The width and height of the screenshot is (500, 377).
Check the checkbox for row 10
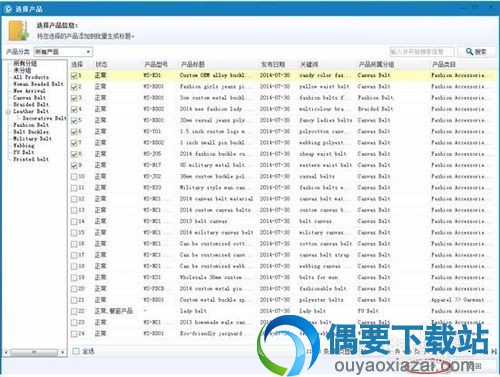pos(74,177)
